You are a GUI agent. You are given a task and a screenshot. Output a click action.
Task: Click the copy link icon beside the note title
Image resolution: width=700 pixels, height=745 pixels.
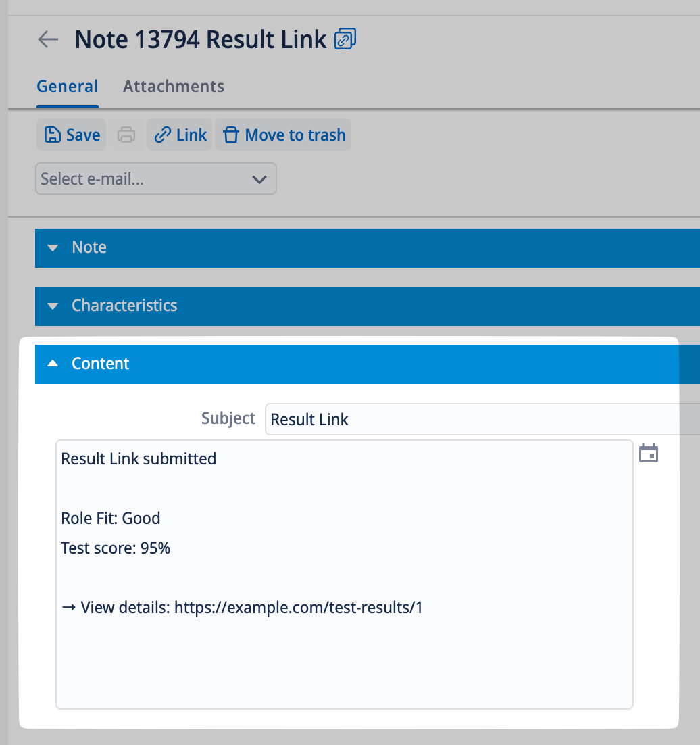click(345, 39)
